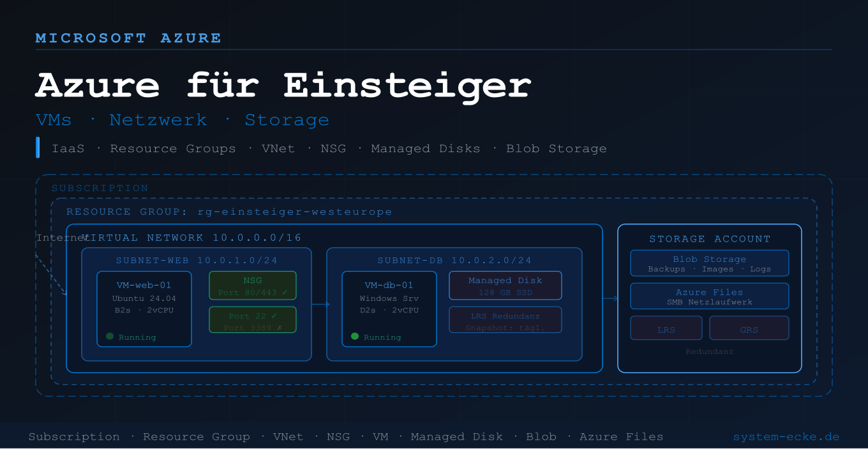Image resolution: width=868 pixels, height=460 pixels.
Task: Click the 'Managed Disks' keyword
Action: pos(426,149)
